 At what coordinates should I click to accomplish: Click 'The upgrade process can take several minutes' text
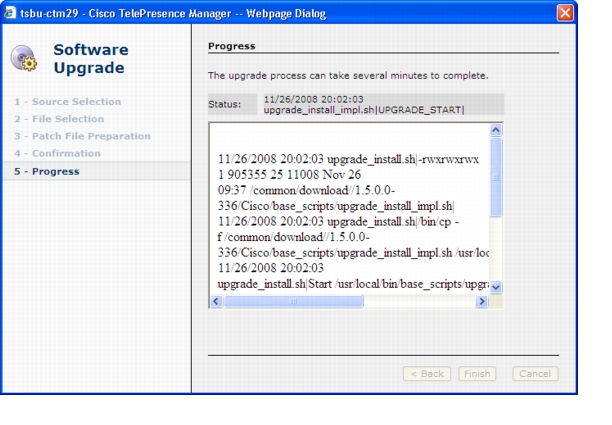coord(348,75)
